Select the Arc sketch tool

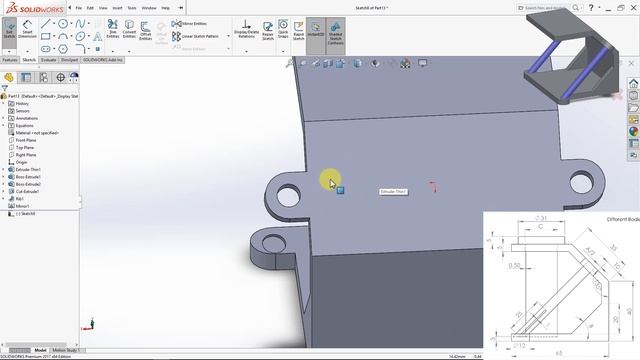tap(63, 36)
